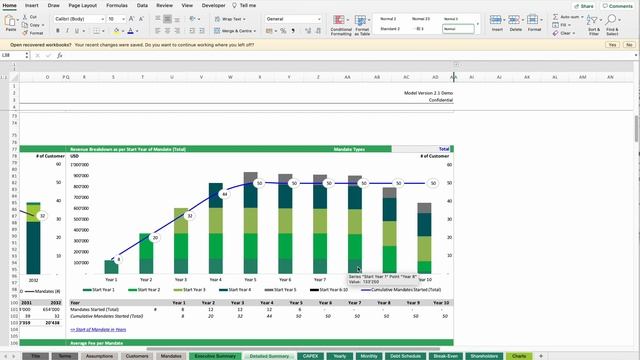Click the Cut scissors icon

pyautogui.click(x=25, y=17)
